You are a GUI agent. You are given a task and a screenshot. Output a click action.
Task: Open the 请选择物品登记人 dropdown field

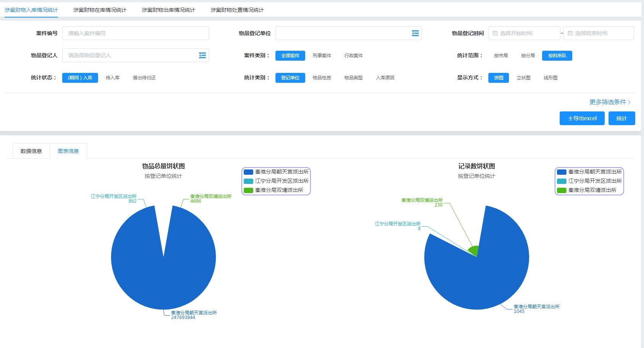135,55
